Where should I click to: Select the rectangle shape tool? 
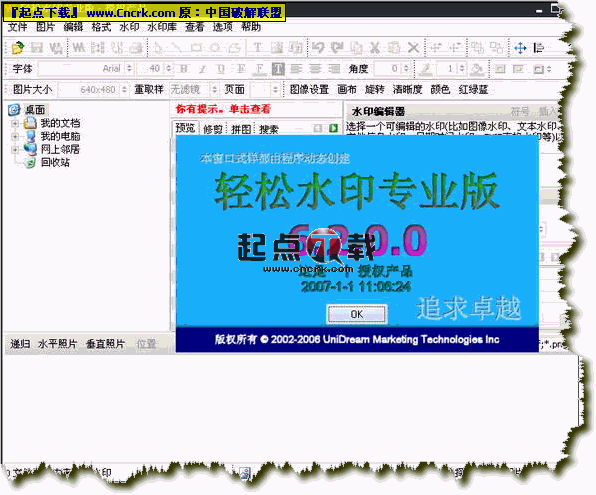(196, 48)
